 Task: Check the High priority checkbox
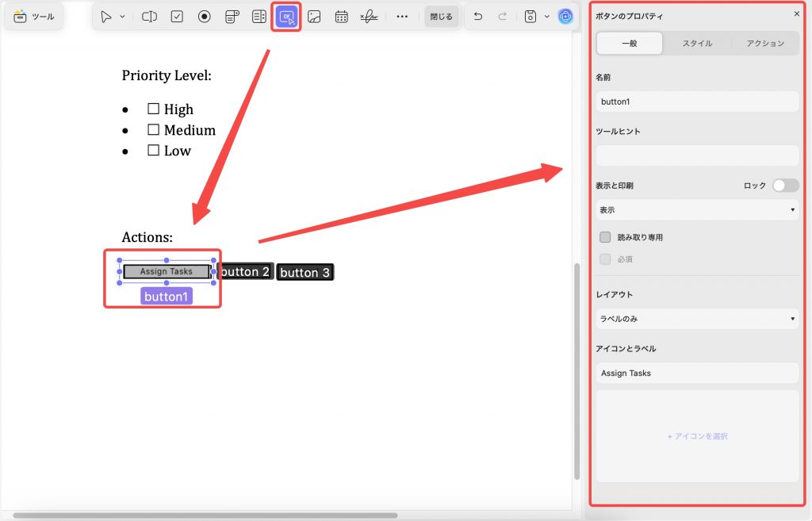153,108
